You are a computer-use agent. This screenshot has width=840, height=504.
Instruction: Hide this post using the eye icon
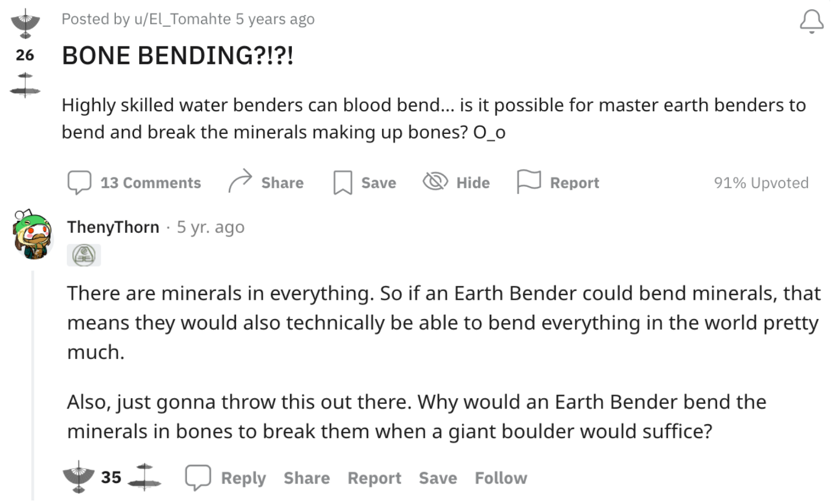pos(435,182)
